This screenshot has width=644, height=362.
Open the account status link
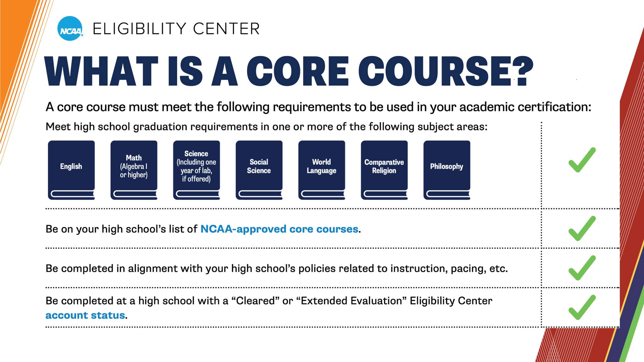pyautogui.click(x=85, y=315)
